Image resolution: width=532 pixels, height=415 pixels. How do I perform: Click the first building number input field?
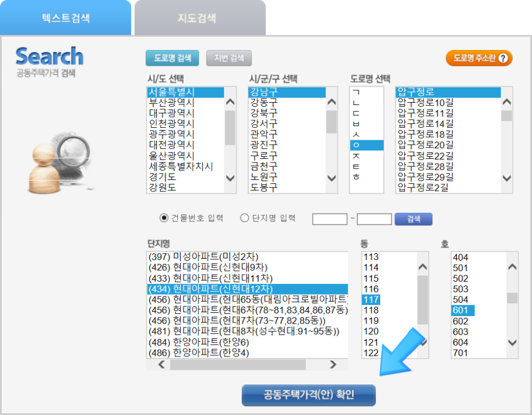pyautogui.click(x=330, y=219)
